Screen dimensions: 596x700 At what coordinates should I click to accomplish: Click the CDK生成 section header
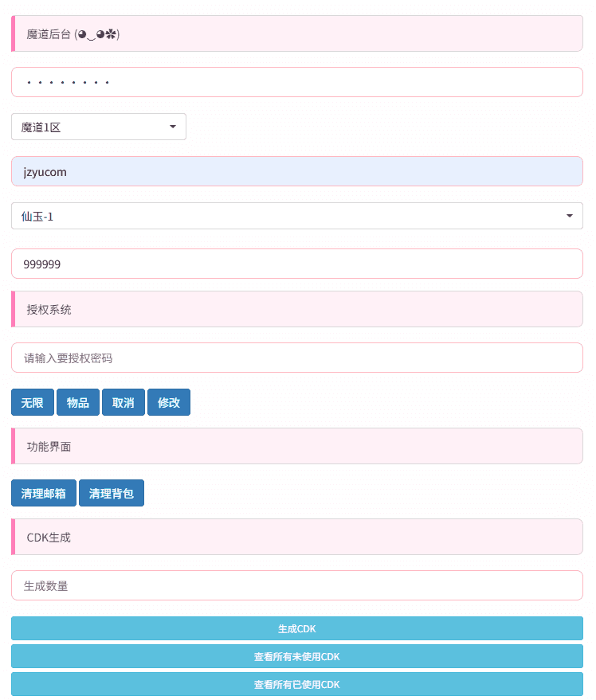296,537
